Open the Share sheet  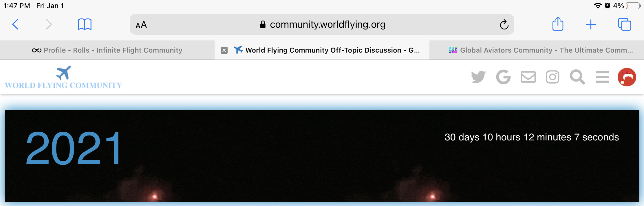558,24
